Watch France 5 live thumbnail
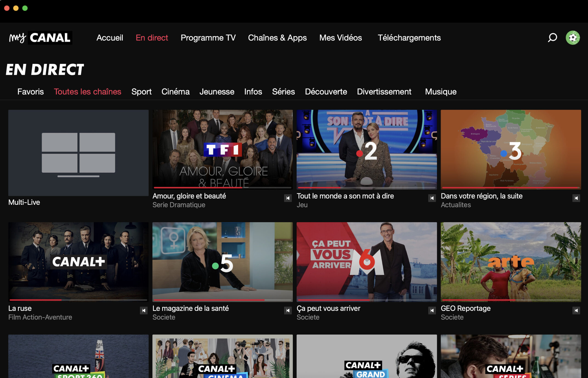This screenshot has width=588, height=378. click(x=222, y=262)
